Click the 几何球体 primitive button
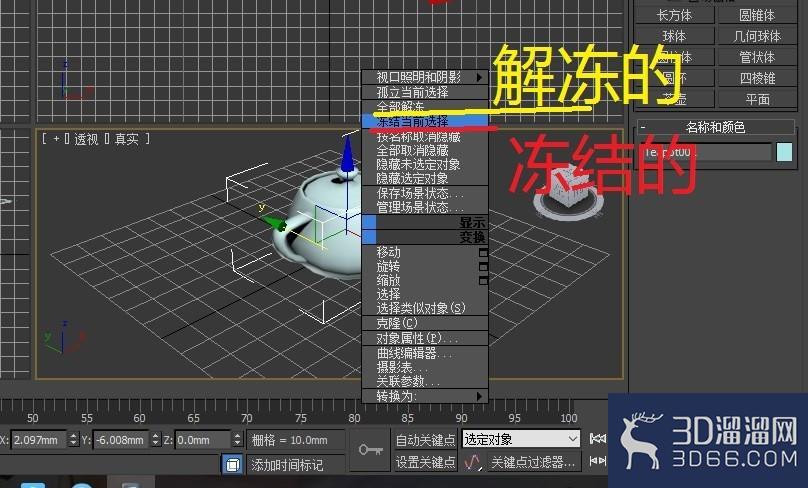Viewport: 808px width, 488px height. click(757, 37)
